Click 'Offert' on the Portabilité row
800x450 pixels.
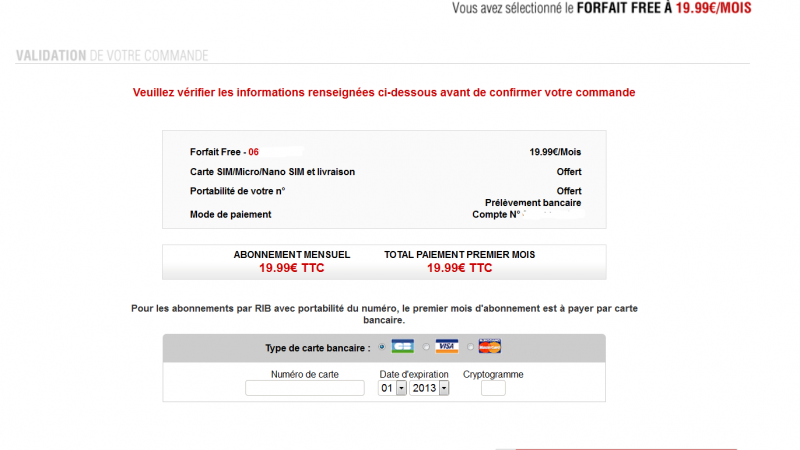(x=569, y=191)
